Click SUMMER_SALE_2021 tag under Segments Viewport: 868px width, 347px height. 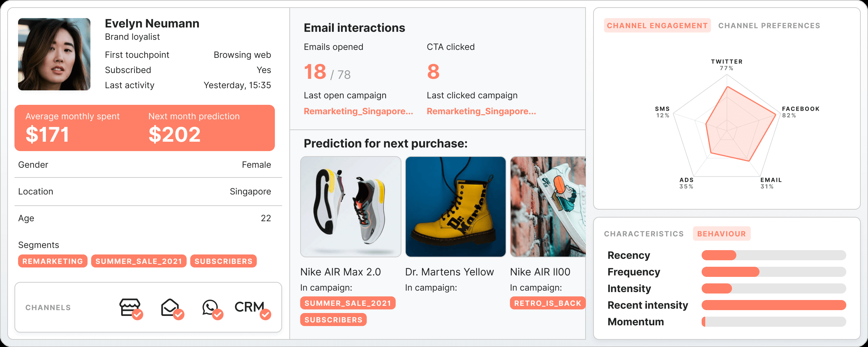click(139, 261)
